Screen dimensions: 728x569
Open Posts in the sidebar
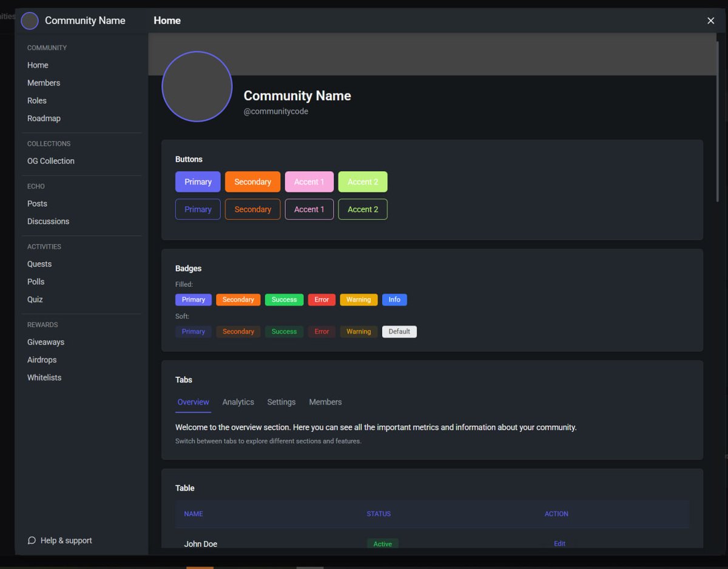(x=37, y=204)
